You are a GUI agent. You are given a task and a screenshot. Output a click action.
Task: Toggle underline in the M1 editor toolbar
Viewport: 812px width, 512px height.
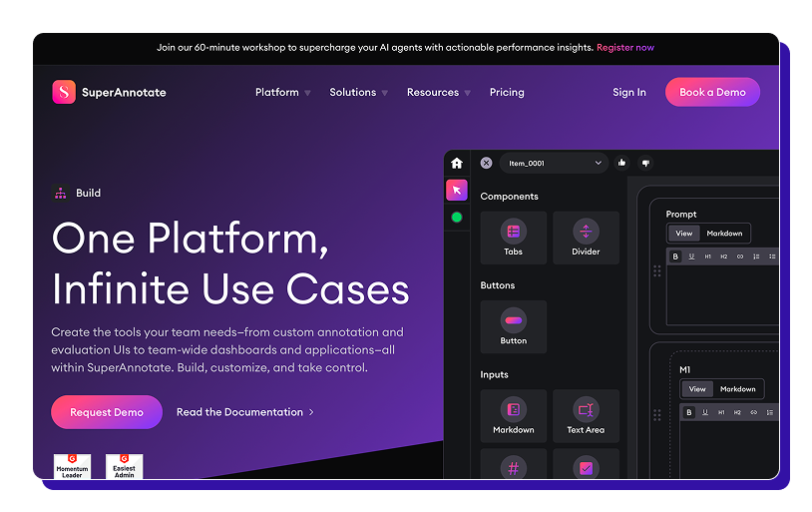(705, 412)
